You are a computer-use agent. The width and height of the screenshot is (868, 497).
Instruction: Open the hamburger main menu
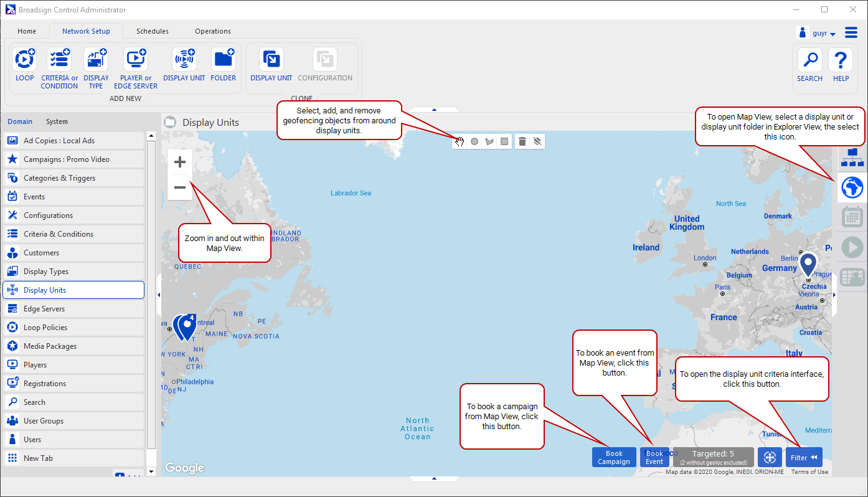tap(851, 33)
